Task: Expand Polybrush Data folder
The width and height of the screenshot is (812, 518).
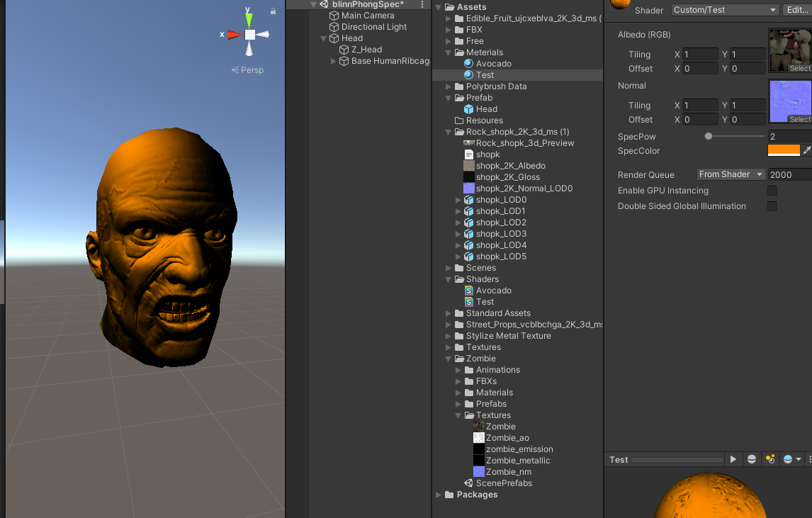Action: (449, 86)
